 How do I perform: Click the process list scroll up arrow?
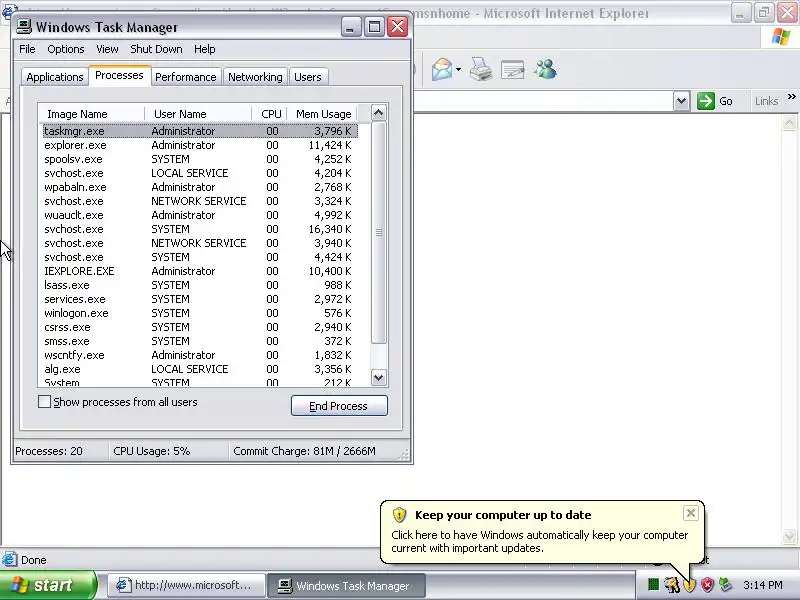[378, 113]
